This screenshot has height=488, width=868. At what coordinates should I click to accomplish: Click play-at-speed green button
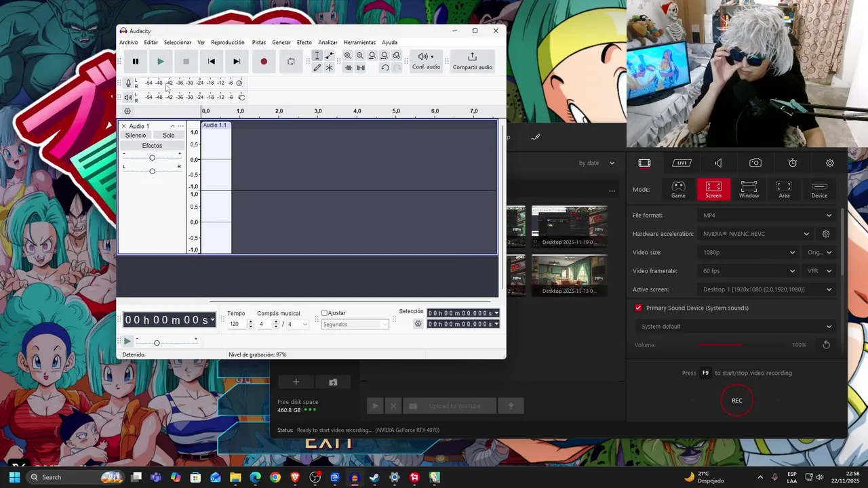(x=127, y=342)
